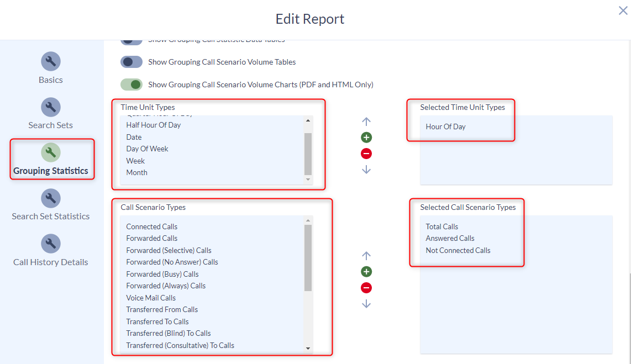
Task: Select the Basics section icon in sidebar
Action: pyautogui.click(x=50, y=61)
